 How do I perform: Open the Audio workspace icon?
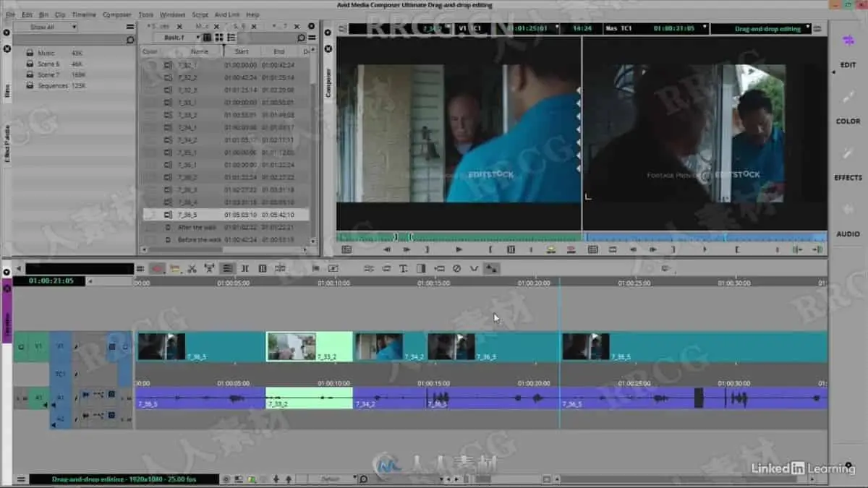pos(848,210)
